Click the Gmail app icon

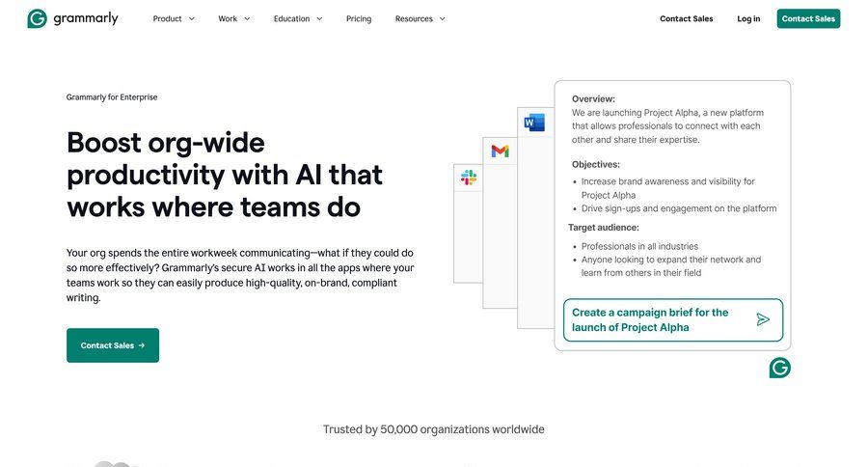point(500,151)
